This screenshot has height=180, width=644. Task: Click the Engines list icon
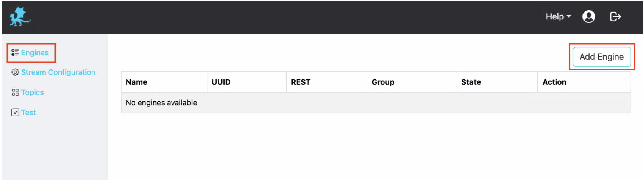15,53
